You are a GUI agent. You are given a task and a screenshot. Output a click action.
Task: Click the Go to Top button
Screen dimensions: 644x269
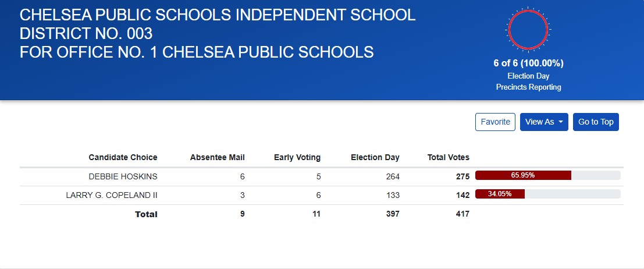(x=596, y=122)
